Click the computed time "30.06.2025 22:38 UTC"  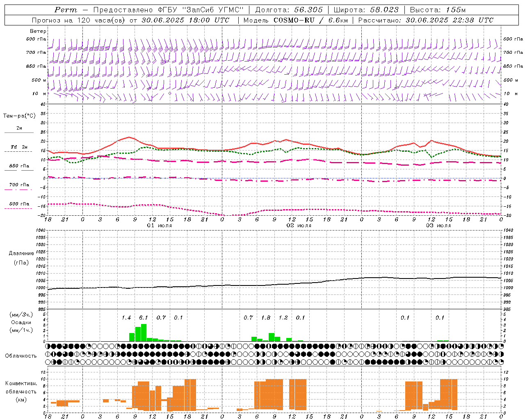point(450,20)
